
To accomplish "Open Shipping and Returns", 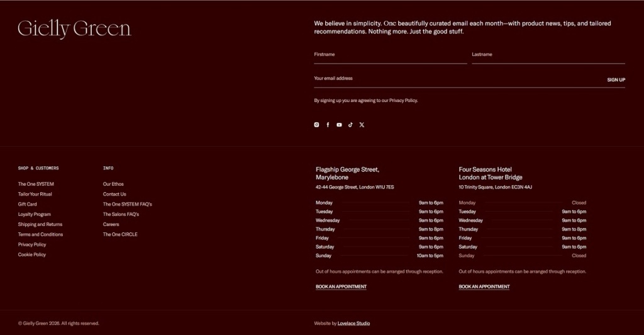I will pos(40,224).
